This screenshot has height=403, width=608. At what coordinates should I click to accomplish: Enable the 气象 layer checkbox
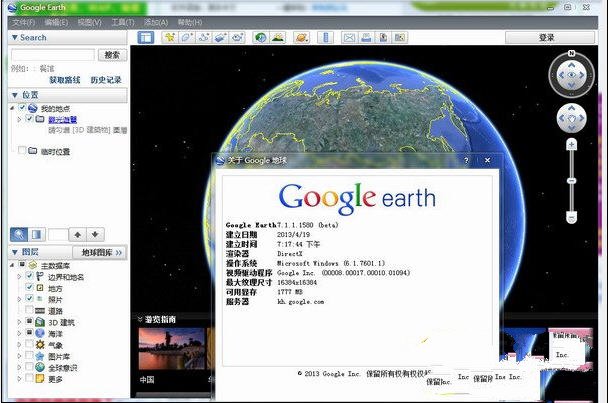tap(29, 344)
